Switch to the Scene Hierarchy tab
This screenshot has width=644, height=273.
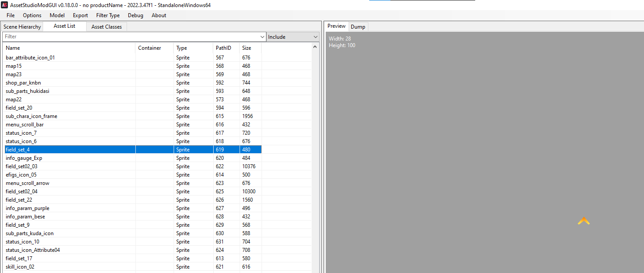point(22,27)
